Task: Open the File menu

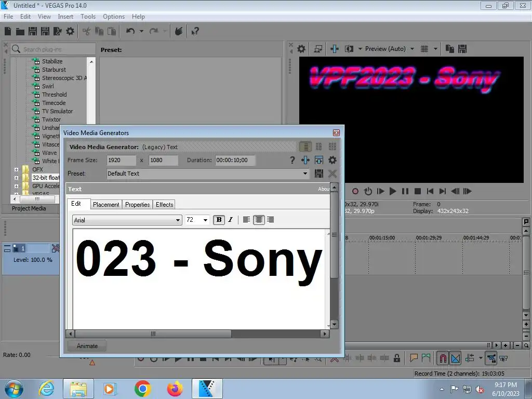Action: coord(8,17)
